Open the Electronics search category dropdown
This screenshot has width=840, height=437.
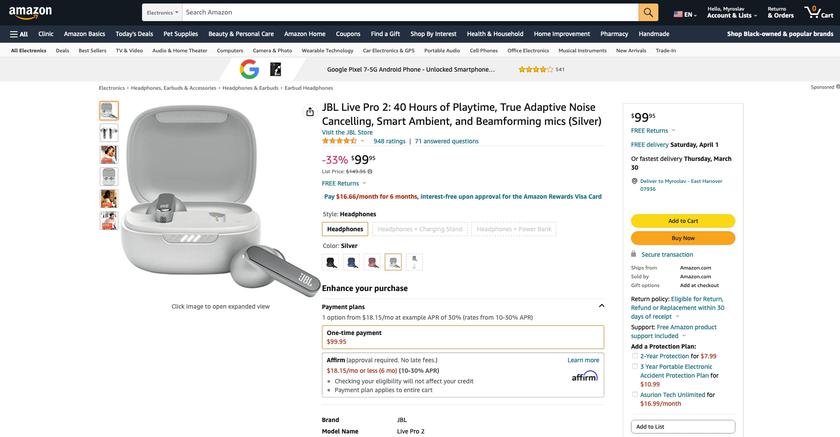(162, 12)
